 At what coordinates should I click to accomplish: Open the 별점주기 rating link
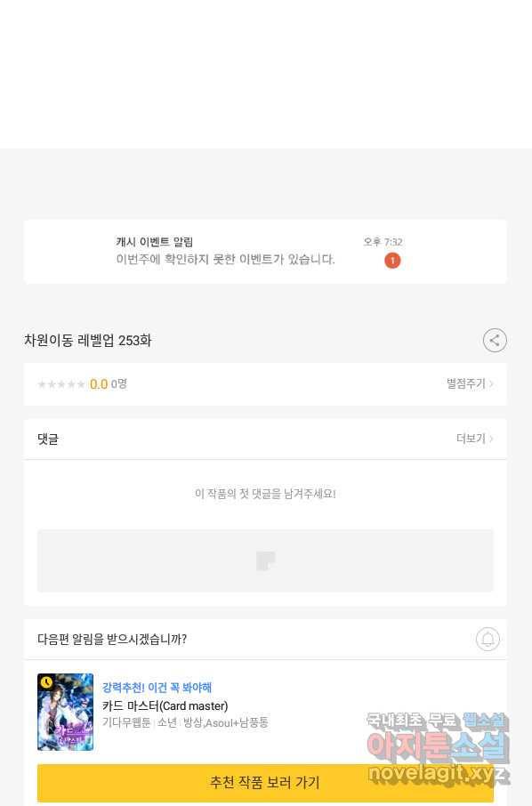click(x=470, y=383)
